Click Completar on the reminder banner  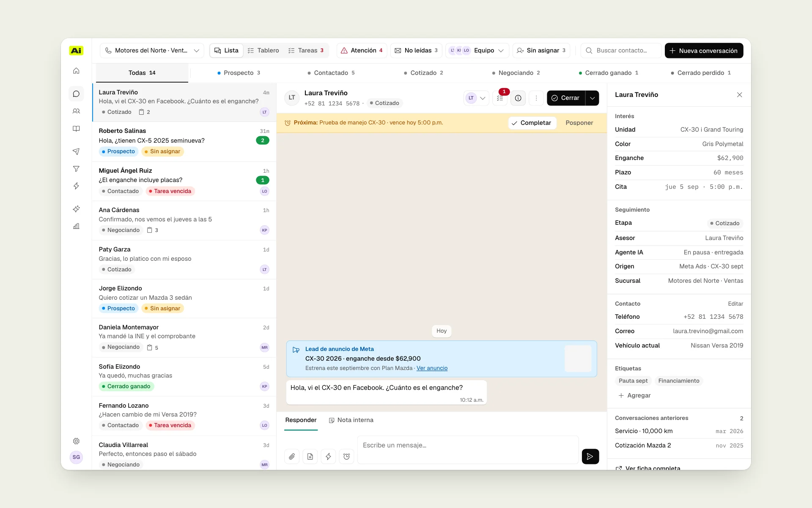point(532,123)
